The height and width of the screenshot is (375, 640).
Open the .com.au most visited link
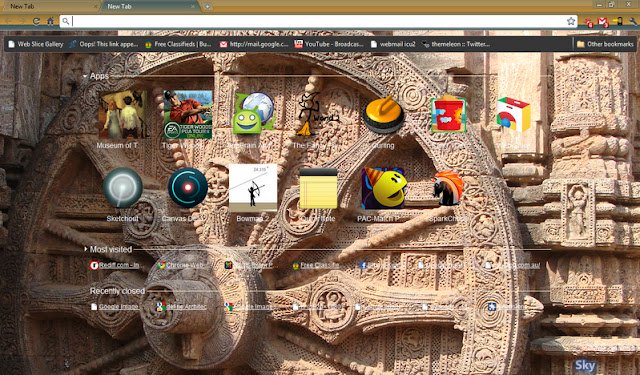point(512,265)
